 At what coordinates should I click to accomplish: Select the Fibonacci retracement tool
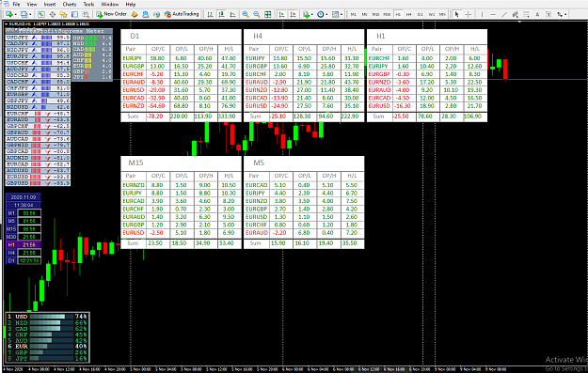pos(526,14)
